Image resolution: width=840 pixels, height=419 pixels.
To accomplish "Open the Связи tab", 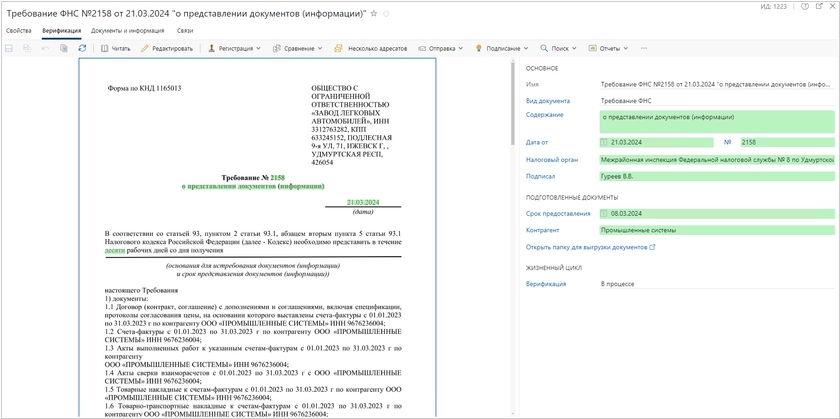I will pyautogui.click(x=185, y=31).
